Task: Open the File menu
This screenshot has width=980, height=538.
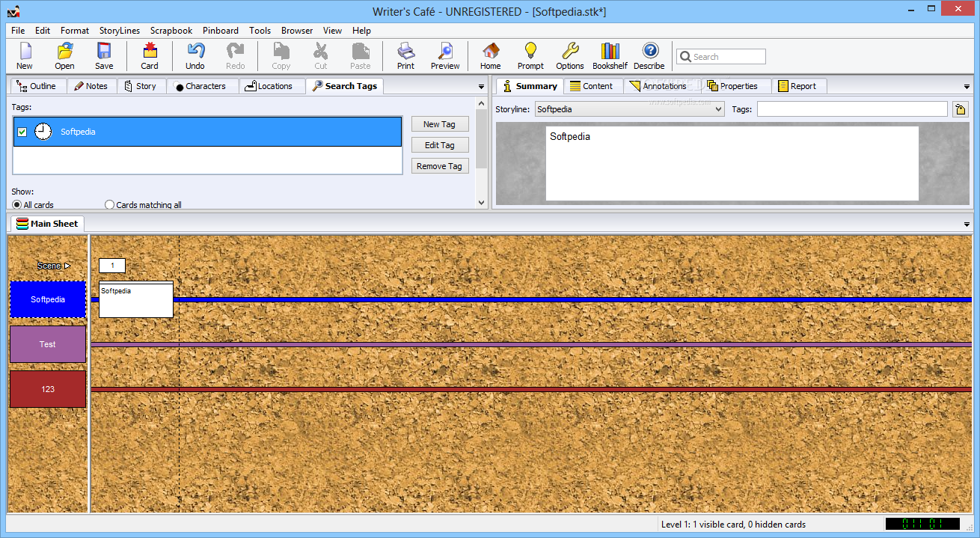Action: point(18,31)
